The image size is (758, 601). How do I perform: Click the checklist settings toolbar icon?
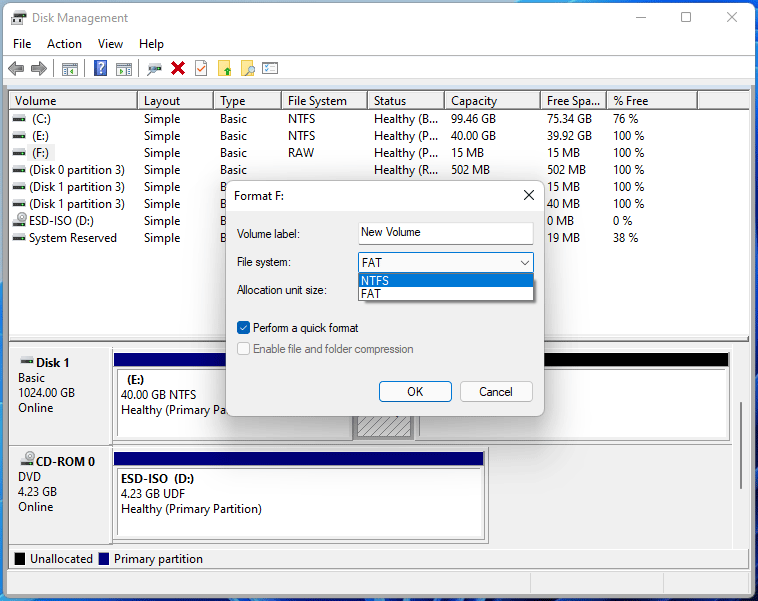[270, 68]
